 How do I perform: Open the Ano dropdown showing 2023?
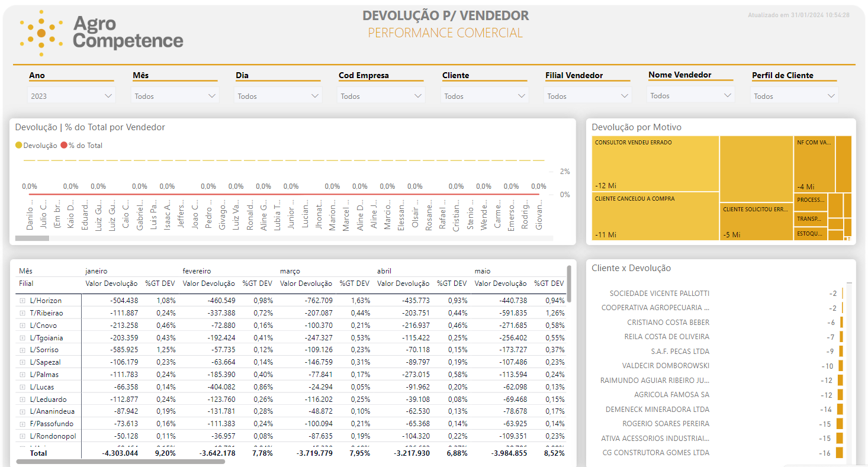(x=71, y=96)
